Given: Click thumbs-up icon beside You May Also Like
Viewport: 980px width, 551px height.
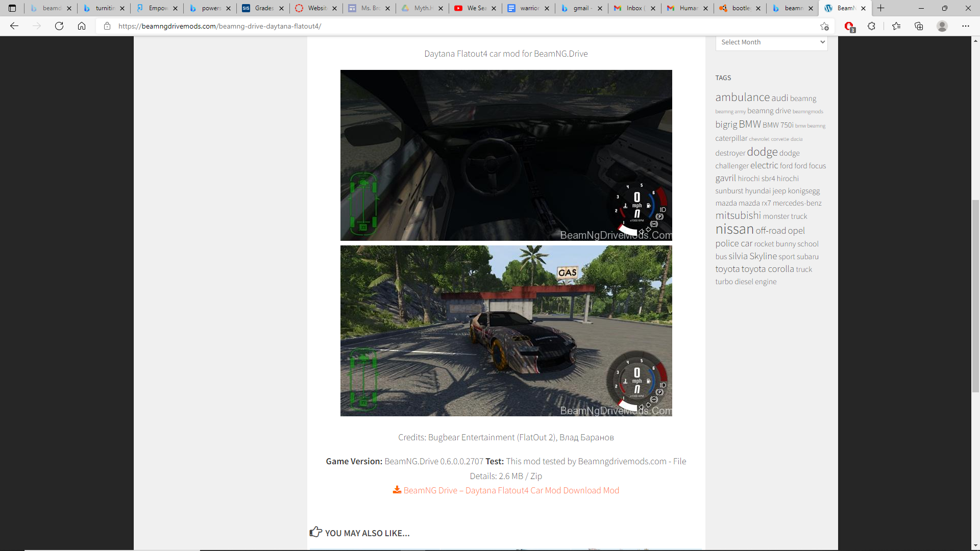Looking at the screenshot, I should [x=316, y=532].
